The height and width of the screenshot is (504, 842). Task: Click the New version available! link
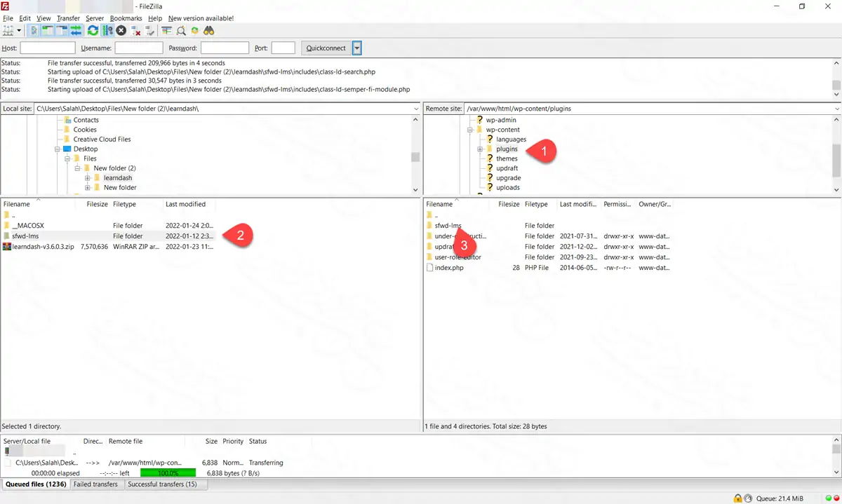point(201,18)
